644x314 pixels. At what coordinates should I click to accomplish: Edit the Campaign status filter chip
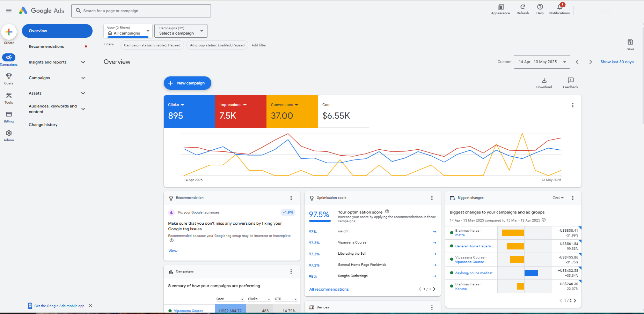point(152,45)
